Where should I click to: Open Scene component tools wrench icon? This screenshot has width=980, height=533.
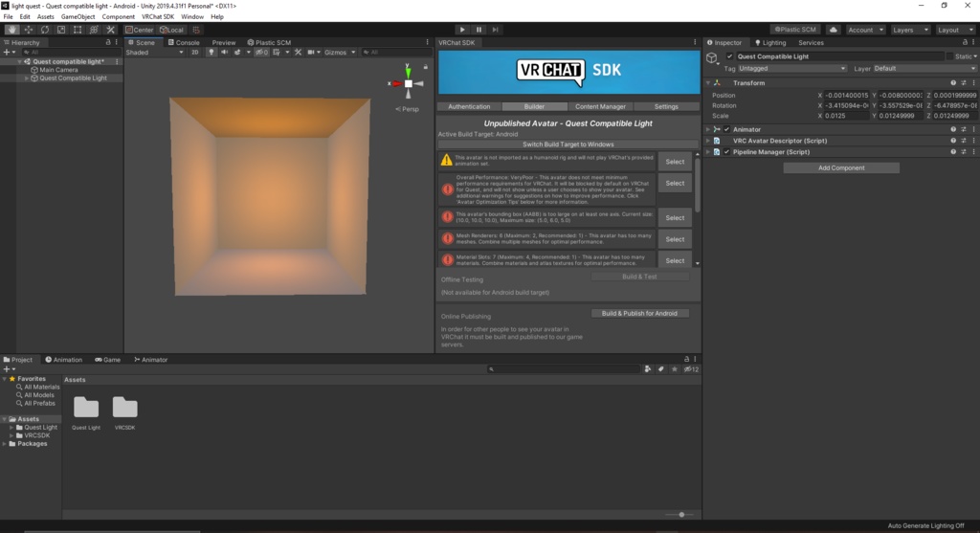pos(299,52)
